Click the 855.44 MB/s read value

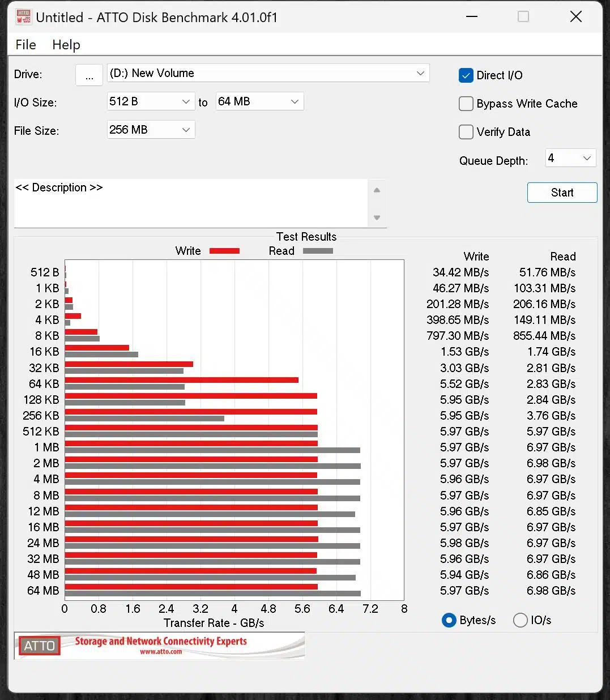[x=544, y=336]
